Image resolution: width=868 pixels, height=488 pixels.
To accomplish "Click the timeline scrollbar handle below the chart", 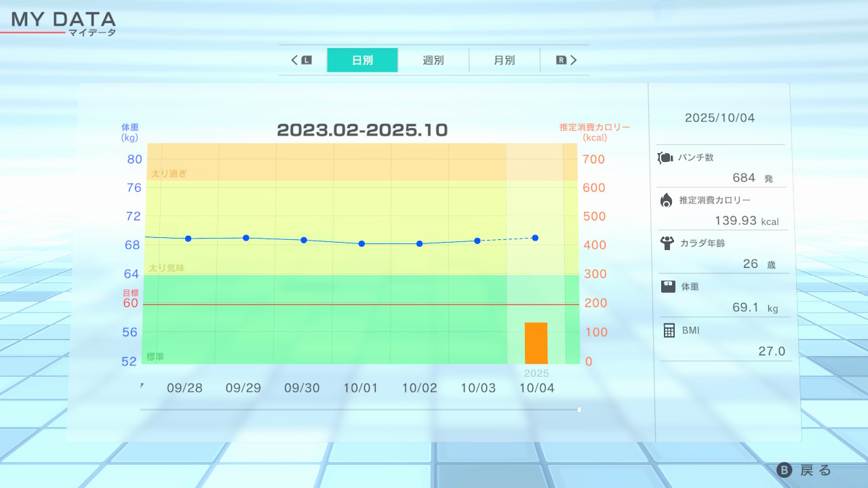I will pyautogui.click(x=579, y=409).
